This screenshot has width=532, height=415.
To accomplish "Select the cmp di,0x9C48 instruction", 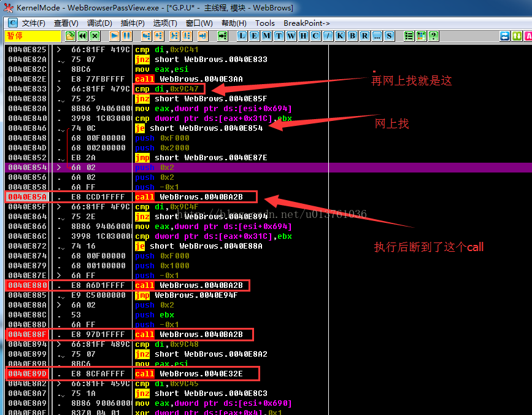I will pyautogui.click(x=166, y=344).
